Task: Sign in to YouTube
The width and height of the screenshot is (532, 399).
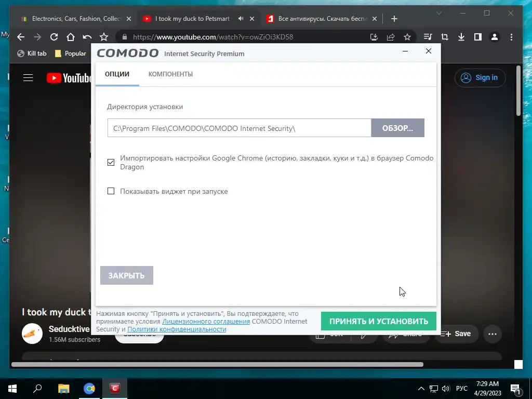Action: [x=480, y=78]
